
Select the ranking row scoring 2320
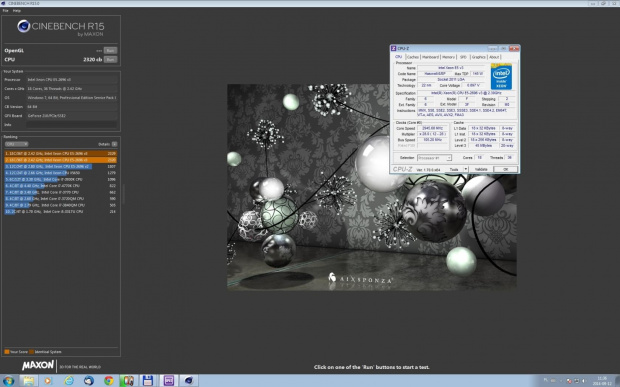pos(60,160)
